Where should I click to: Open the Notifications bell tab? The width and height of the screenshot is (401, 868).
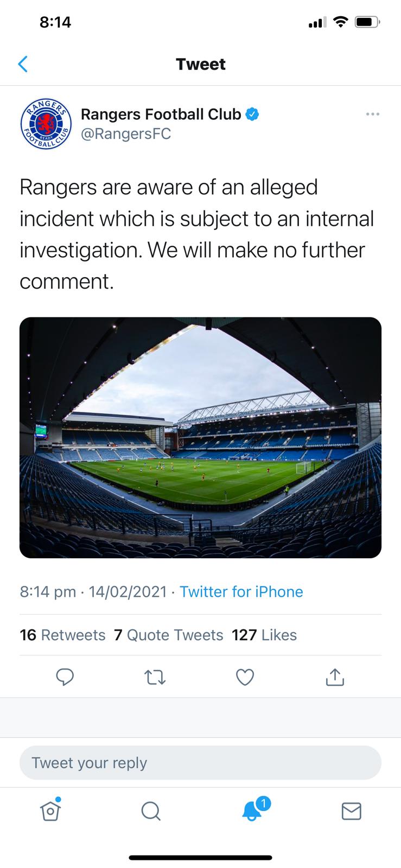click(x=252, y=810)
